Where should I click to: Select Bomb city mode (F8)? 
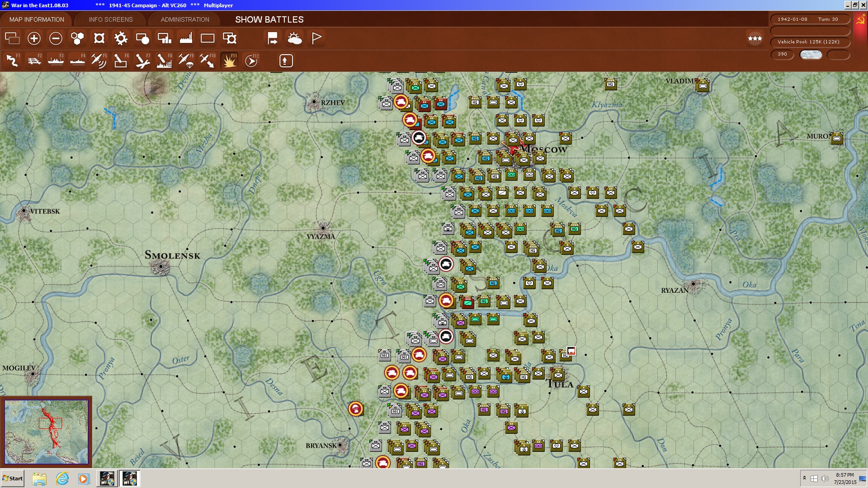[164, 61]
